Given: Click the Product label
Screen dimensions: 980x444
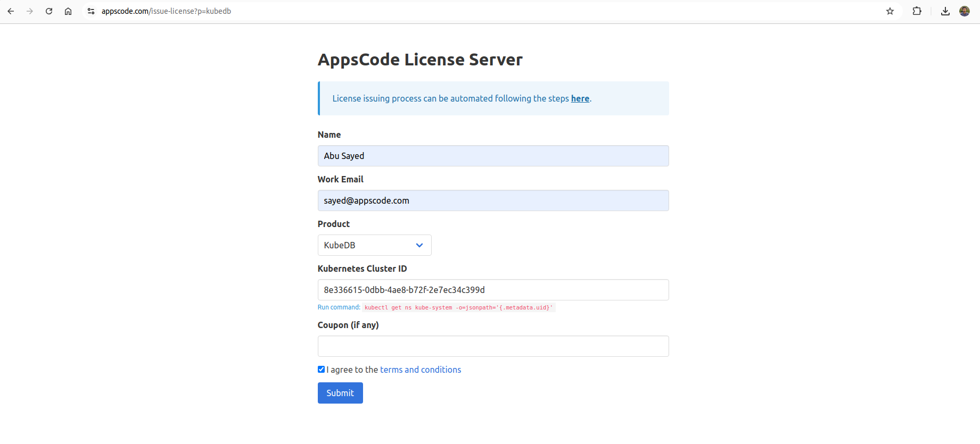Looking at the screenshot, I should (334, 224).
